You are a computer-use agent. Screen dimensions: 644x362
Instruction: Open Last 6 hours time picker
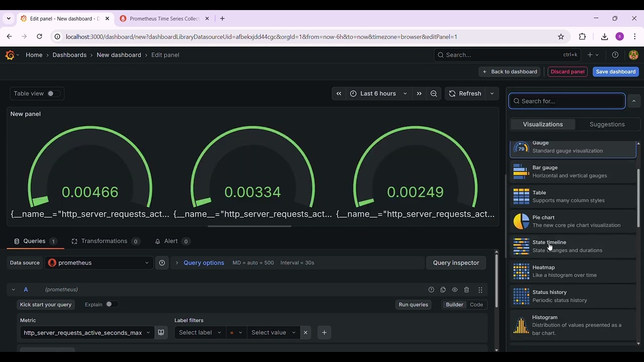point(378,94)
